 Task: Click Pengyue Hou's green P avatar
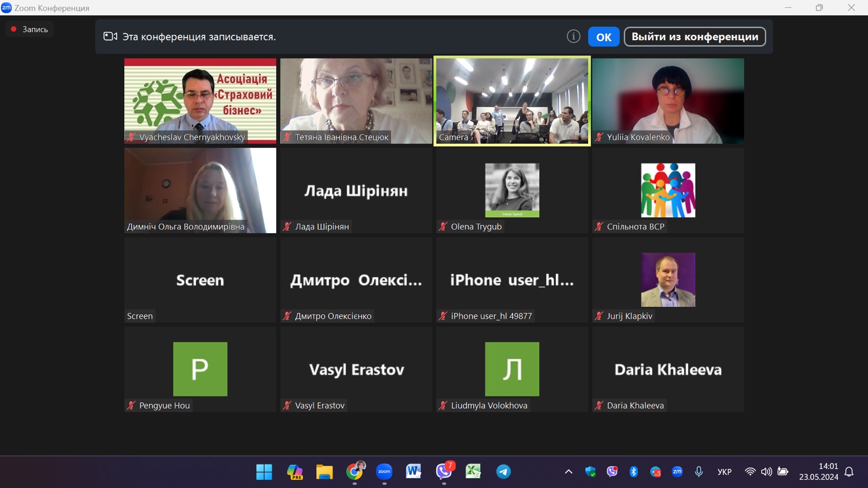(200, 369)
